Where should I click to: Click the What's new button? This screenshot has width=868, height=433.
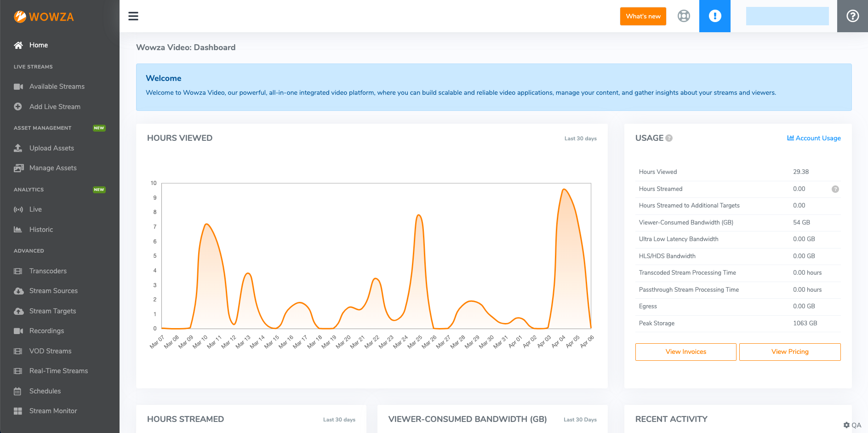(643, 16)
